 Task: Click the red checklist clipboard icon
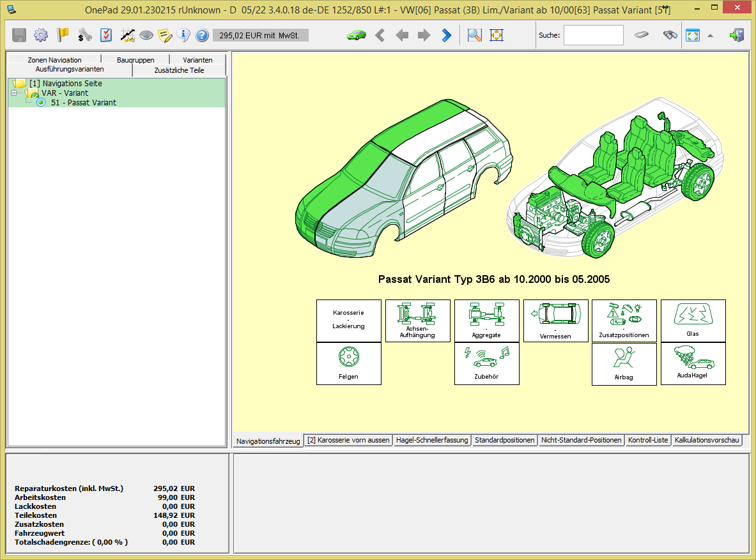tap(106, 35)
